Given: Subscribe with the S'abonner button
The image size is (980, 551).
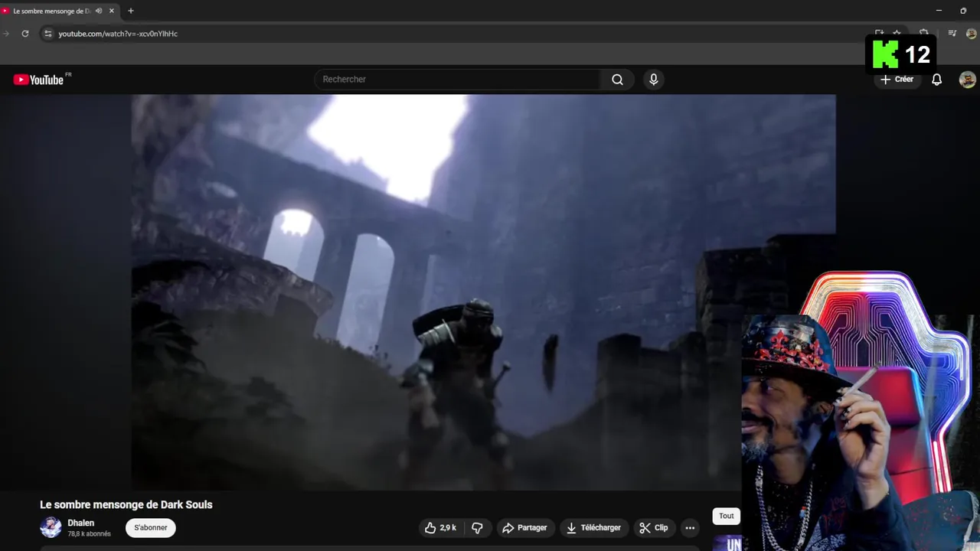Looking at the screenshot, I should (151, 527).
